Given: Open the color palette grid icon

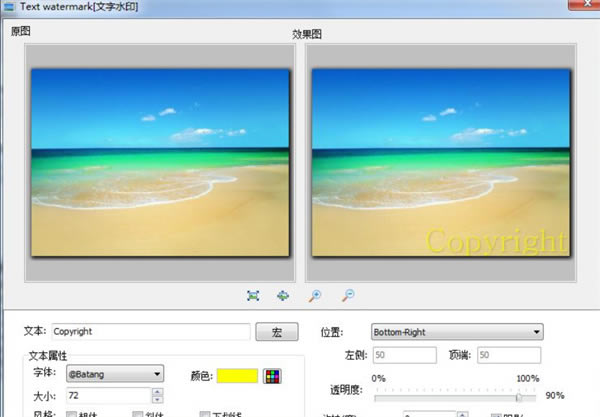Looking at the screenshot, I should pyautogui.click(x=272, y=376).
